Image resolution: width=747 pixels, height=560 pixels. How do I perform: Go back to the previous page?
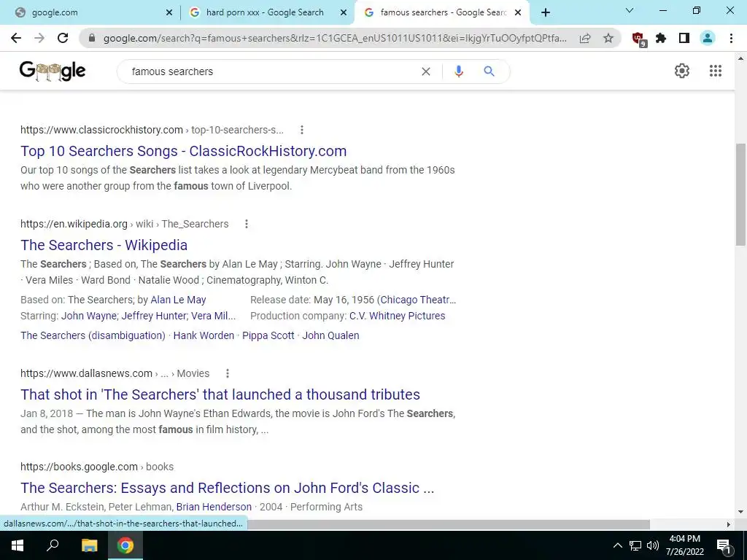[x=16, y=38]
